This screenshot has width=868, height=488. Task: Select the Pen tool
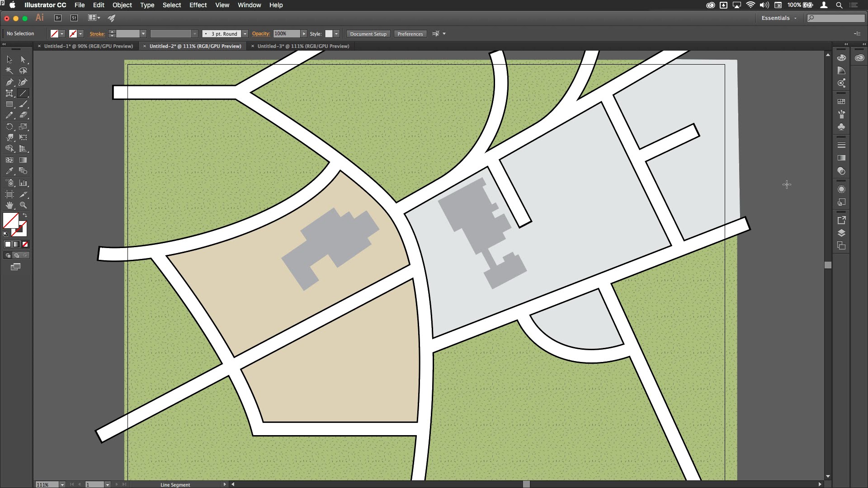point(9,82)
